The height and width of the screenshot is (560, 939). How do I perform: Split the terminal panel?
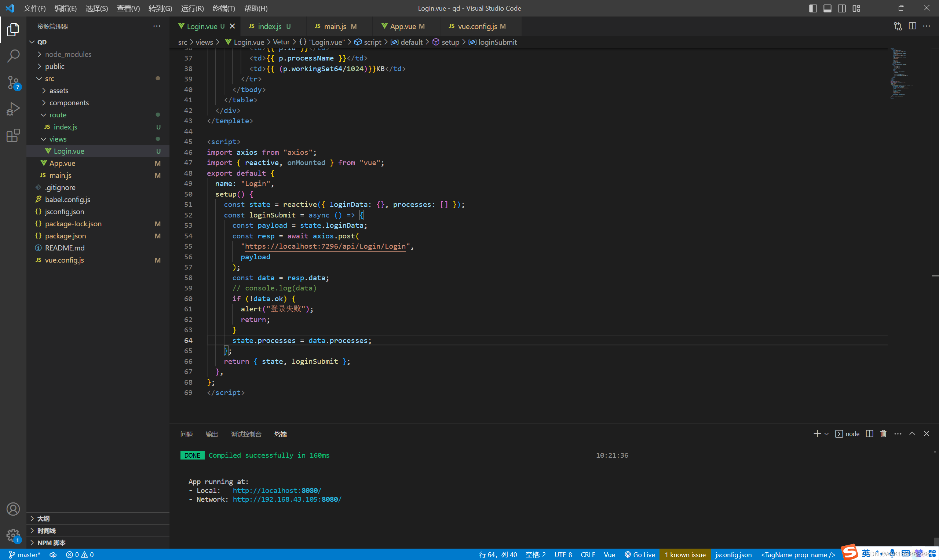[869, 433]
